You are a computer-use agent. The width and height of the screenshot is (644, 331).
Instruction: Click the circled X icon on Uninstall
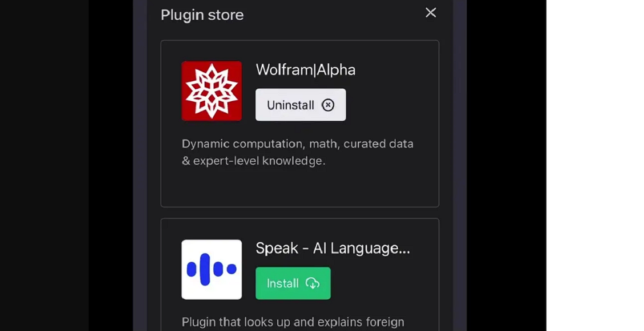328,105
